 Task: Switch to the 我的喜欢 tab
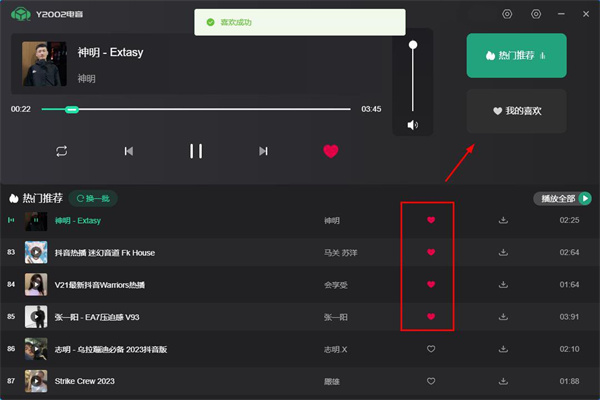[x=516, y=111]
